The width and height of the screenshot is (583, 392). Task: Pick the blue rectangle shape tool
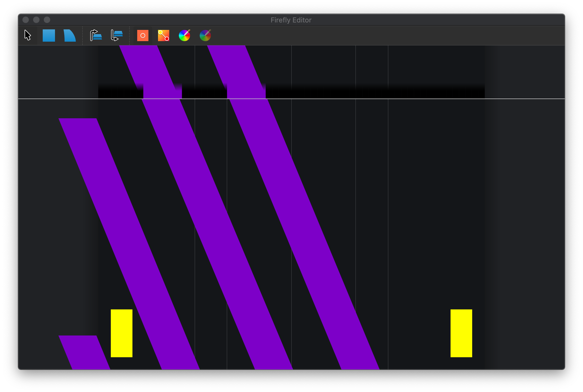(49, 36)
